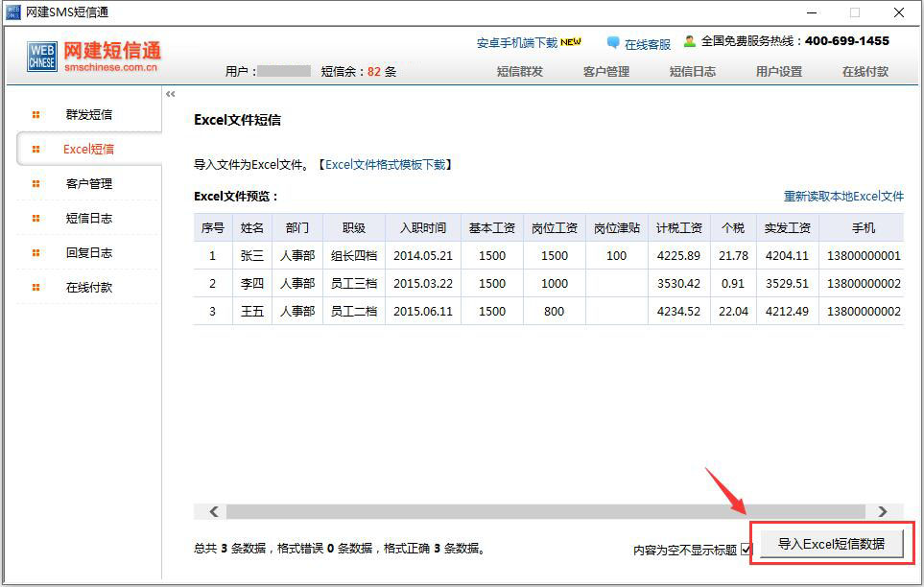Open the Excel文件格式模板下载 link
Viewport: 924px width, 587px height.
click(385, 165)
